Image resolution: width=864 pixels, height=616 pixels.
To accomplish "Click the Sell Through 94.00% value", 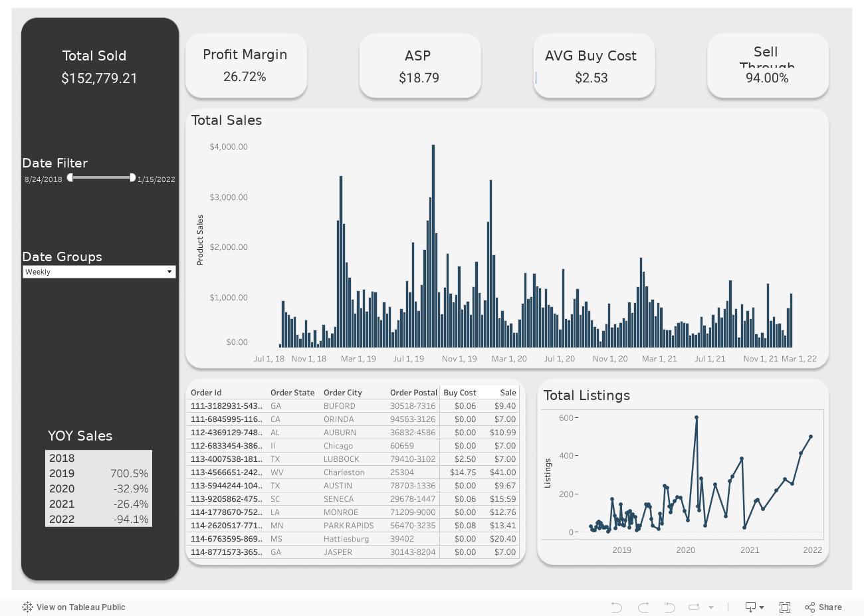I will pyautogui.click(x=767, y=78).
